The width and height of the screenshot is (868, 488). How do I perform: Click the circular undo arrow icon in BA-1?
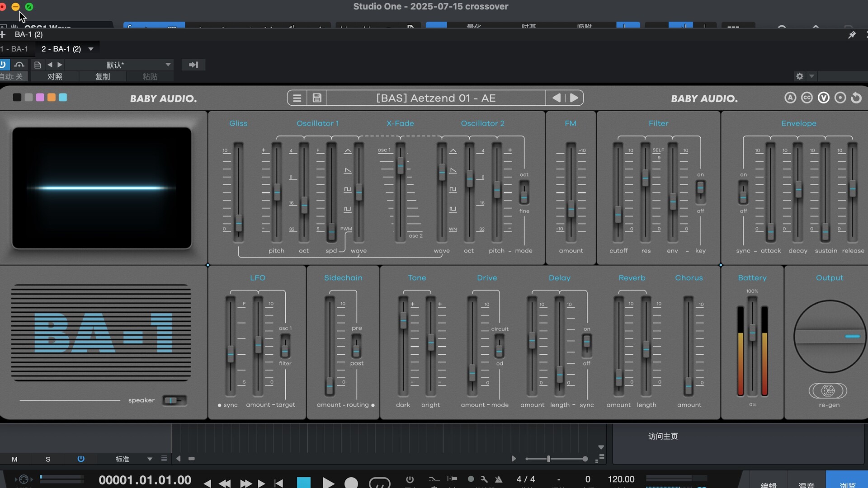[856, 98]
